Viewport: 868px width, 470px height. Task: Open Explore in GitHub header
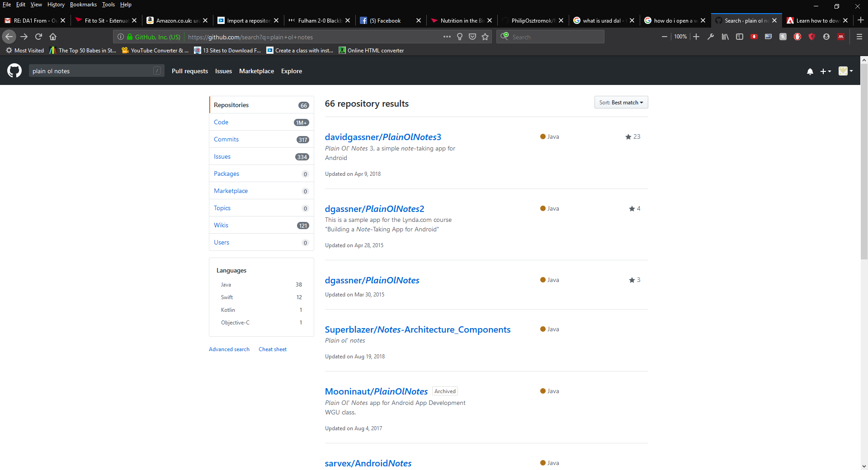(x=292, y=71)
